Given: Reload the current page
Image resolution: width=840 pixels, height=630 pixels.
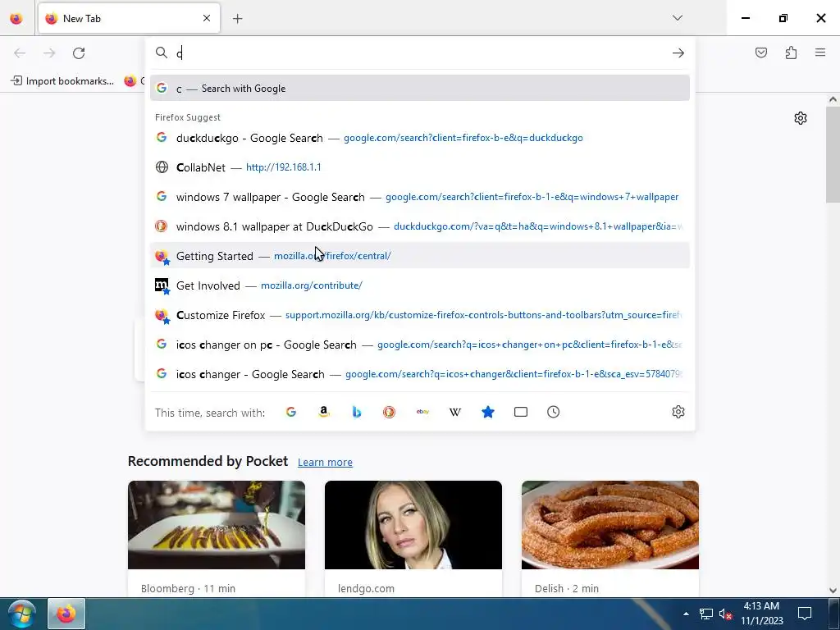Looking at the screenshot, I should [x=79, y=53].
